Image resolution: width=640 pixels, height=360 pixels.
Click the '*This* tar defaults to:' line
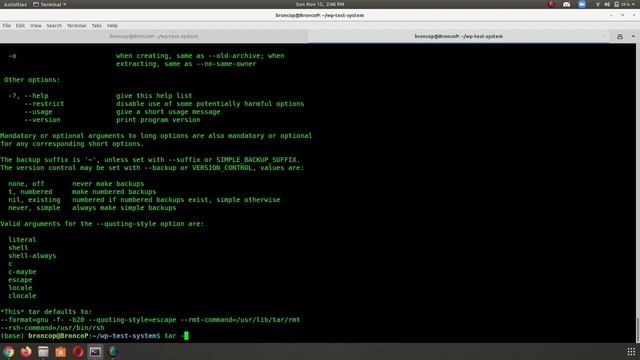click(46, 312)
